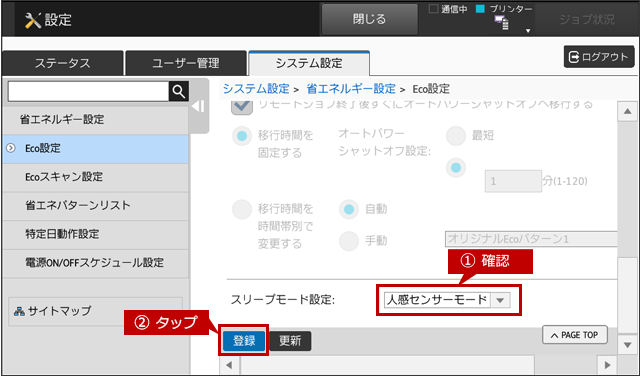Open 電源ON/OFFスケジュール設定 item

tap(96, 263)
